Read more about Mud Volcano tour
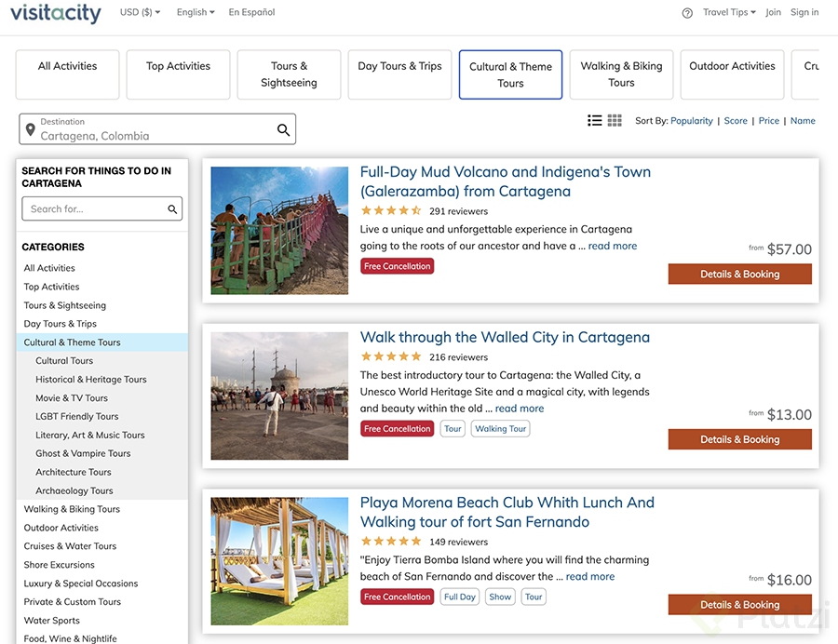 click(613, 247)
